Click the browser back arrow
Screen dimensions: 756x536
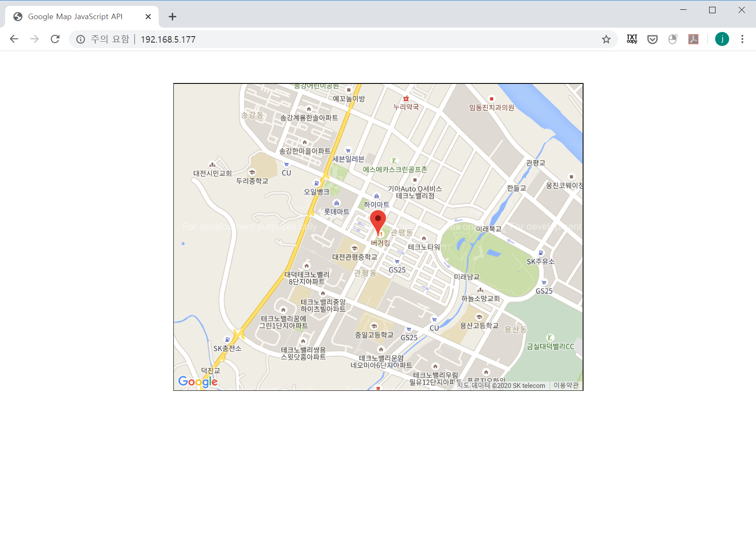click(x=14, y=39)
